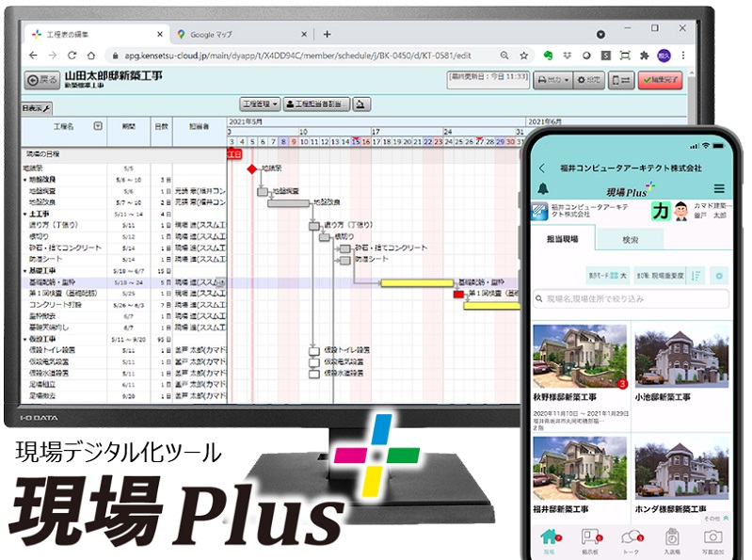Image resolution: width=752 pixels, height=560 pixels.
Task: Open the ホンダ様邸新築工事 site thumbnail
Action: click(682, 468)
